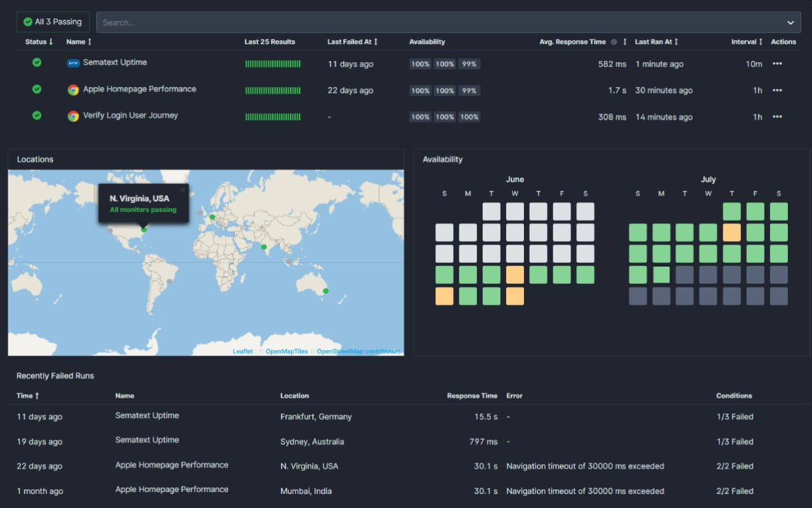Screen dimensions: 812x508
Task: Click the yellow Wednesday cell in June's last row
Action: [x=515, y=296]
